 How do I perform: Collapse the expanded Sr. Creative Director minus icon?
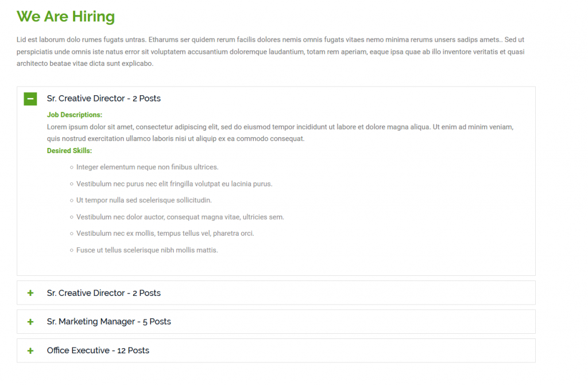click(x=30, y=99)
